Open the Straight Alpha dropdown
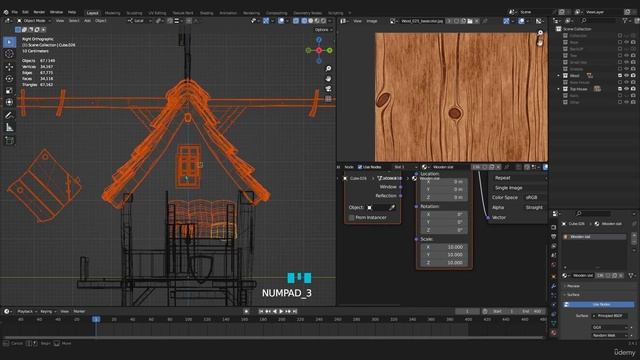The height and width of the screenshot is (360, 640). pyautogui.click(x=535, y=207)
